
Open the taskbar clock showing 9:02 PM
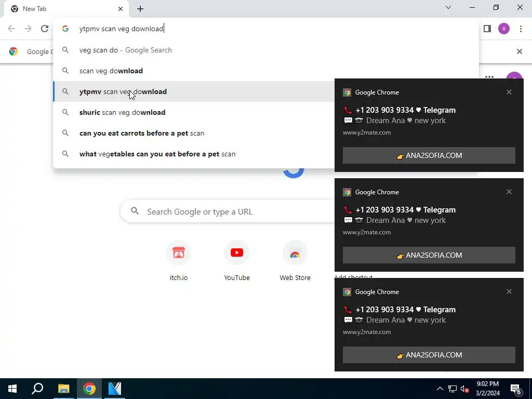487,389
